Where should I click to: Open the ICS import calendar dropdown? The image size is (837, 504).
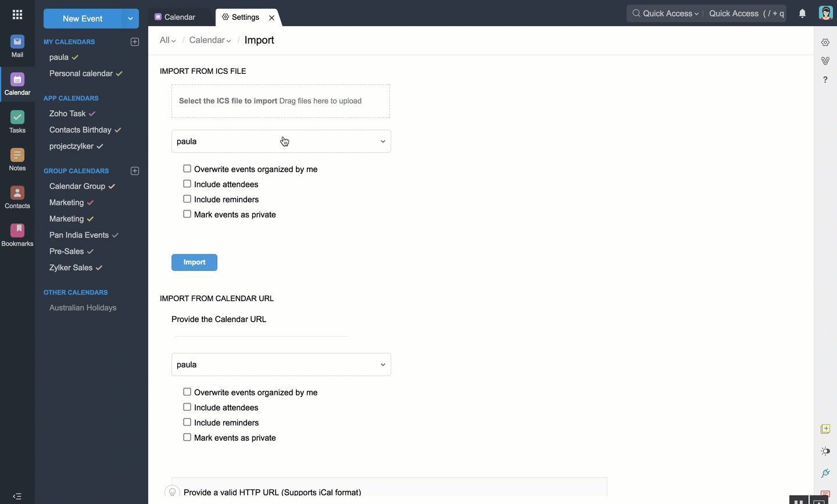click(281, 141)
